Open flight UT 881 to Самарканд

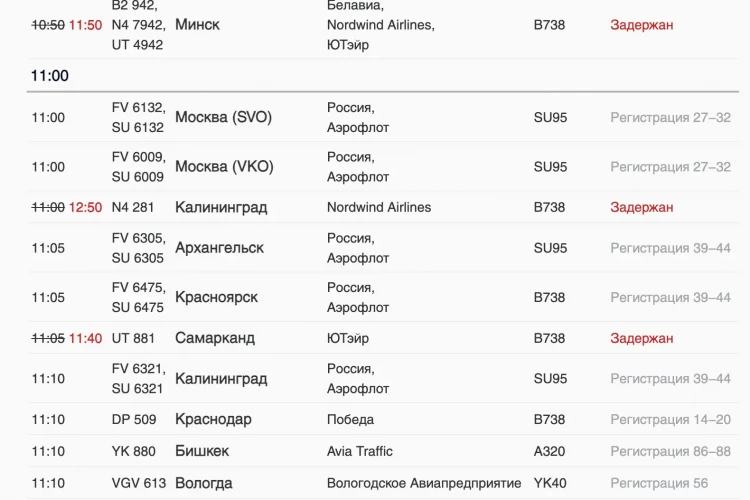coord(383,338)
